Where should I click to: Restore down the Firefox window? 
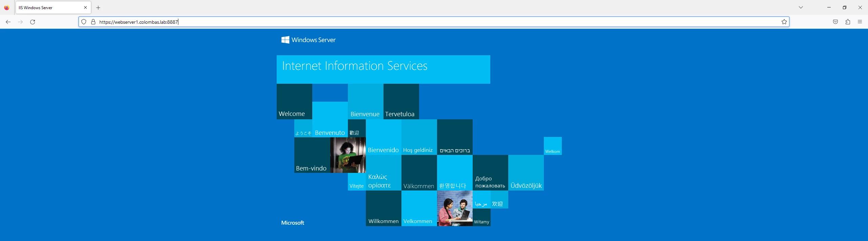845,7
